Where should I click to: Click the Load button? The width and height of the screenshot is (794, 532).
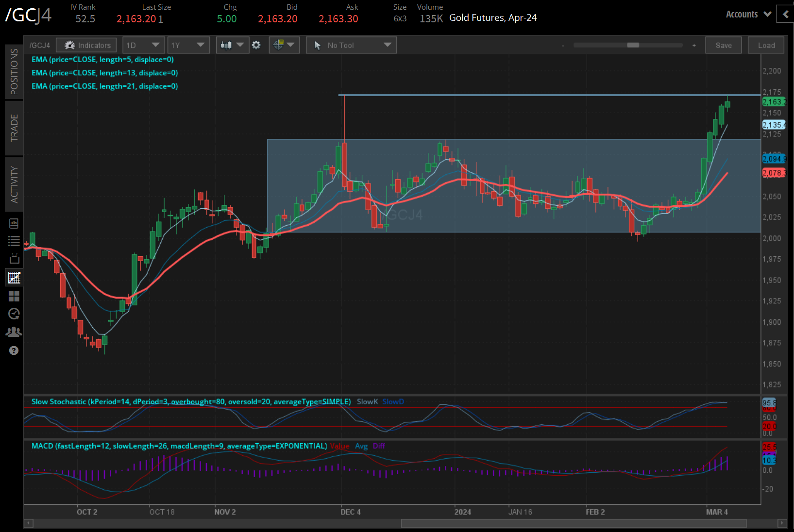[x=766, y=45]
